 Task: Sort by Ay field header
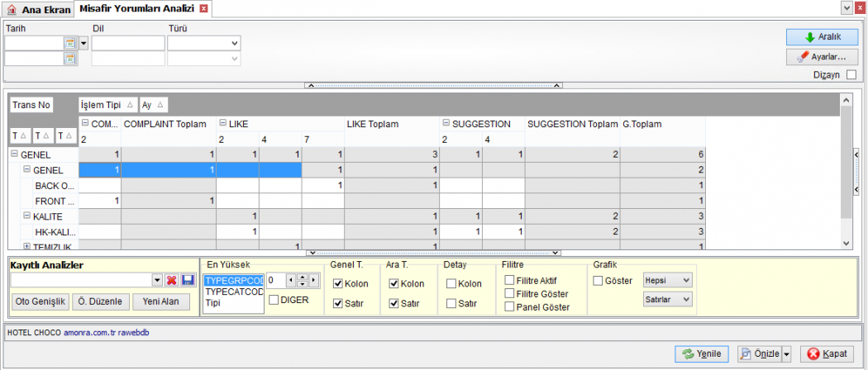(154, 105)
